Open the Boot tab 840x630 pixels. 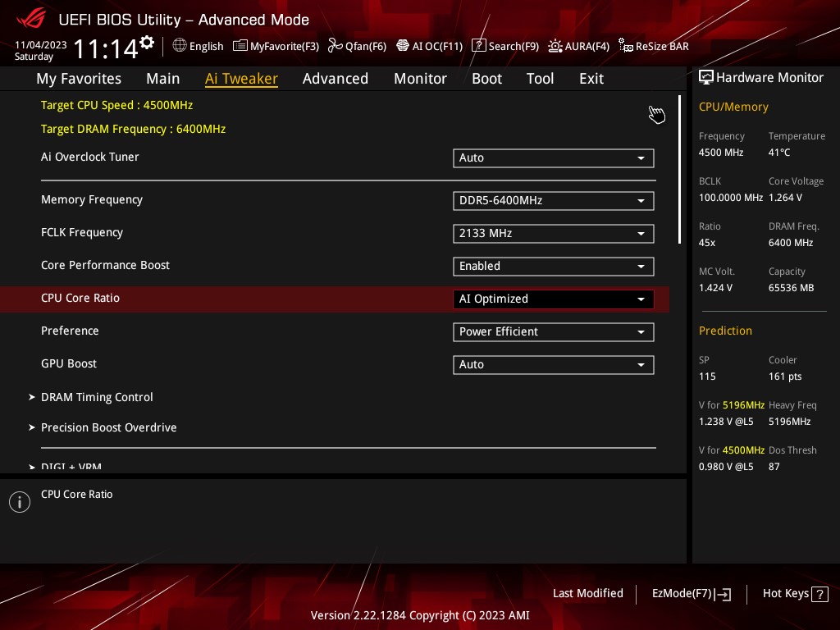486,79
